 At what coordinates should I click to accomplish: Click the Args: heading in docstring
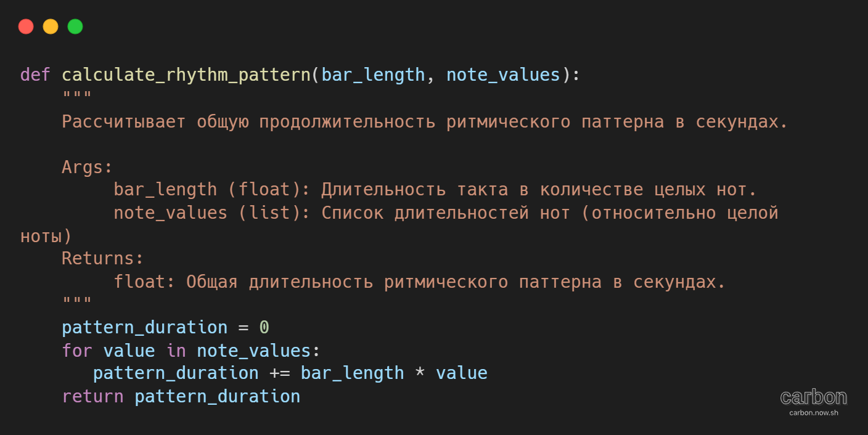tap(88, 167)
